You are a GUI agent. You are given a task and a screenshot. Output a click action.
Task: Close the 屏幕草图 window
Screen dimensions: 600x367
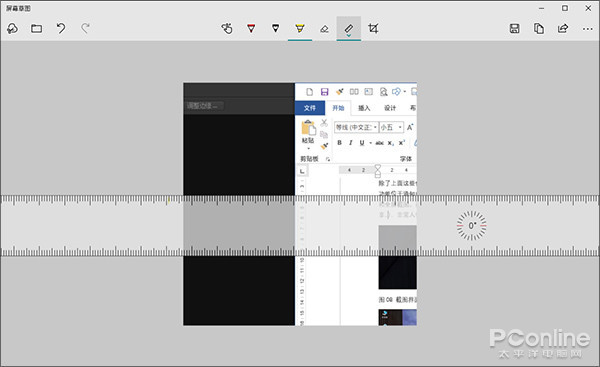pyautogui.click(x=588, y=8)
